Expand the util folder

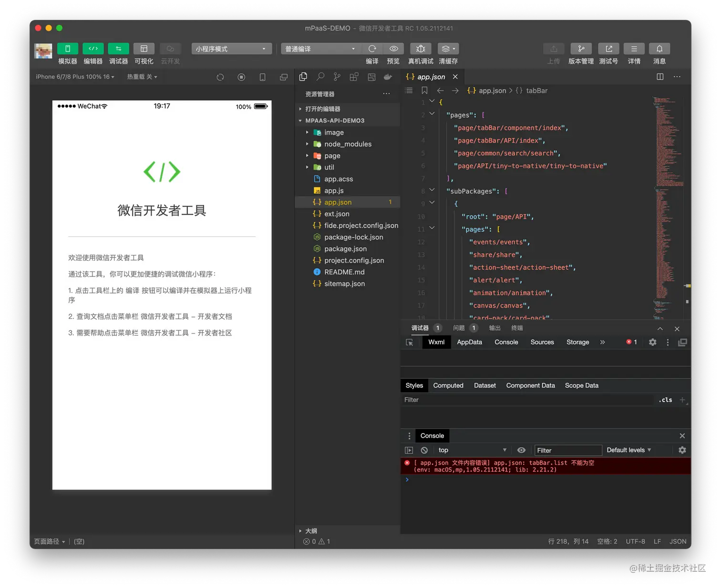point(348,167)
